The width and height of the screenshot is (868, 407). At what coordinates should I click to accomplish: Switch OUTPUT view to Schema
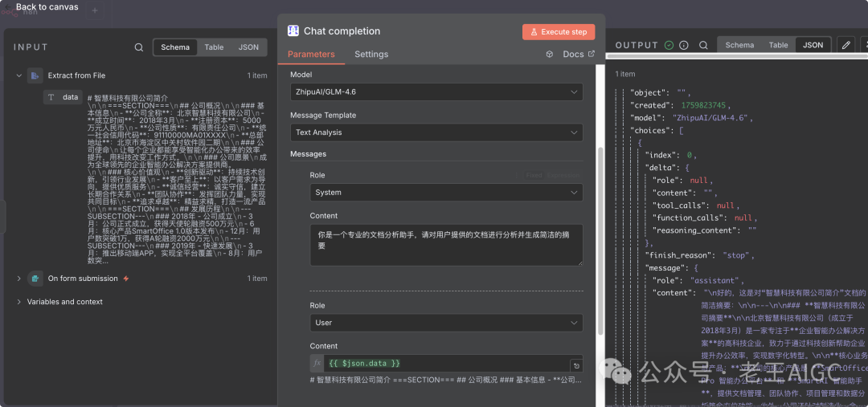tap(739, 45)
